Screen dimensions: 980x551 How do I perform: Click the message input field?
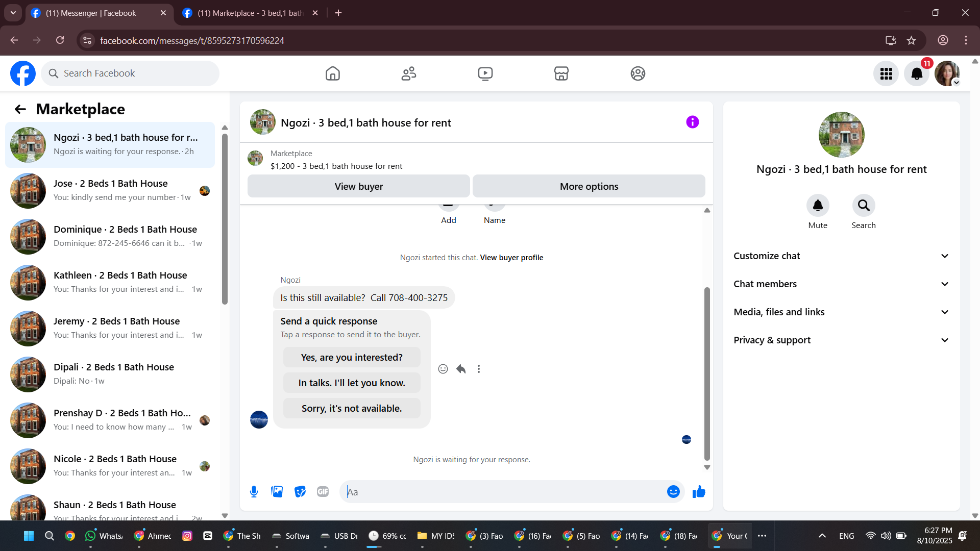point(503,492)
